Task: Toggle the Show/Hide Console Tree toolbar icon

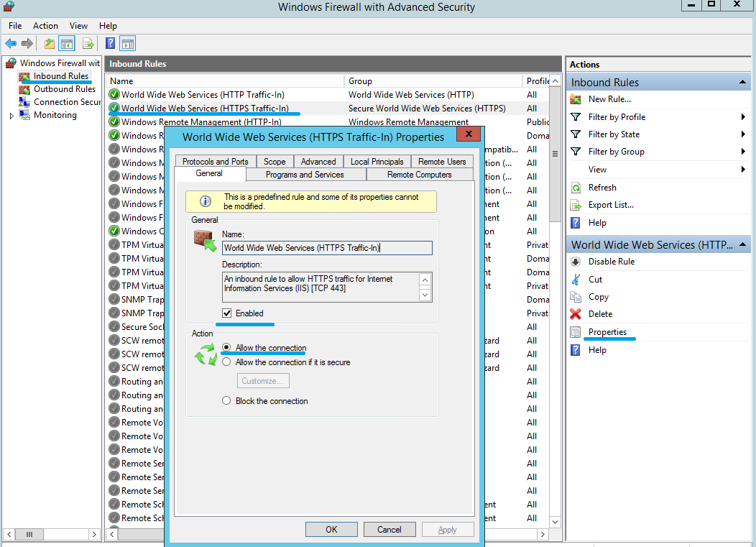Action: tap(67, 44)
